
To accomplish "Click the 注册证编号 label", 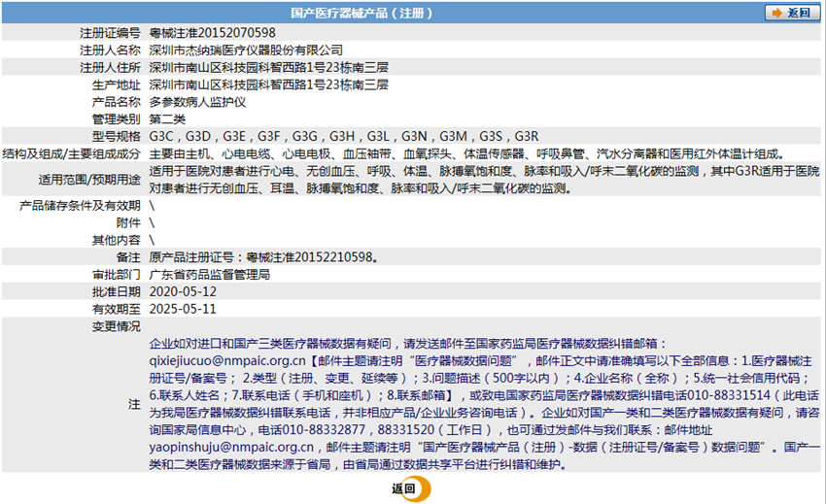I will coord(110,33).
